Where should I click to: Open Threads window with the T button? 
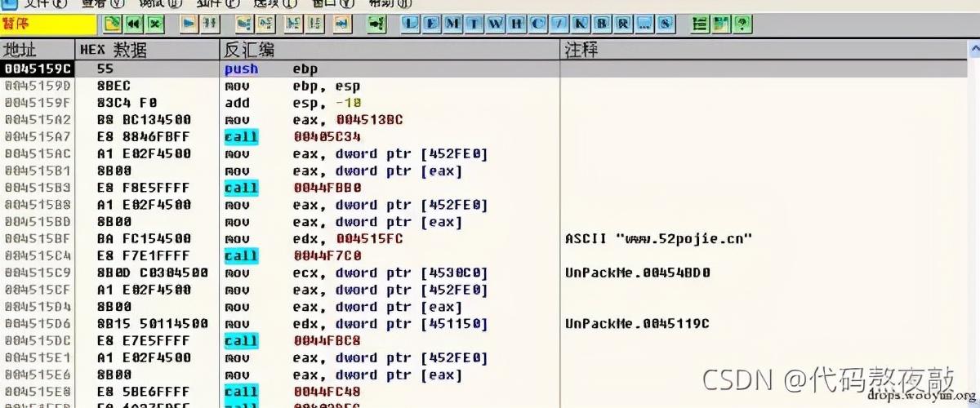[x=474, y=24]
